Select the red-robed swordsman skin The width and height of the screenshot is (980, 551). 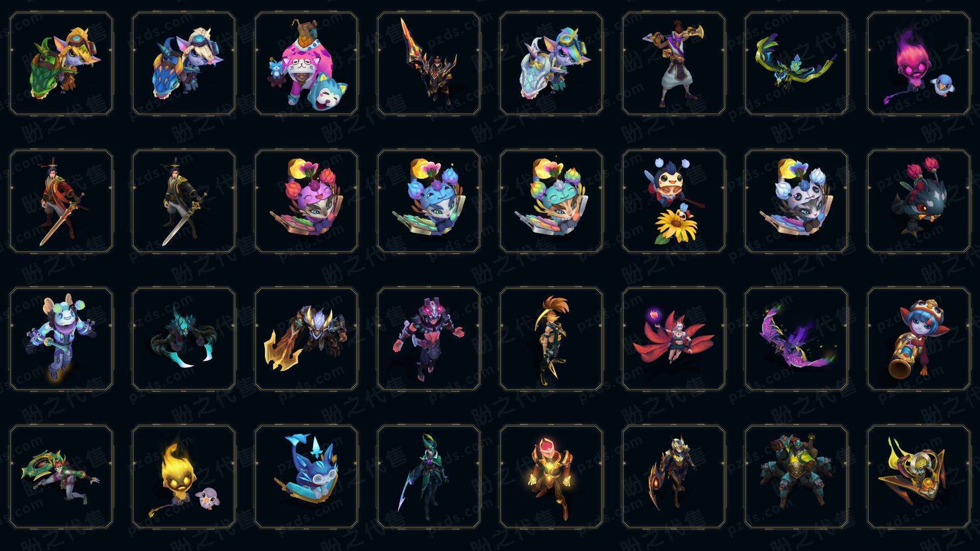[x=61, y=201]
